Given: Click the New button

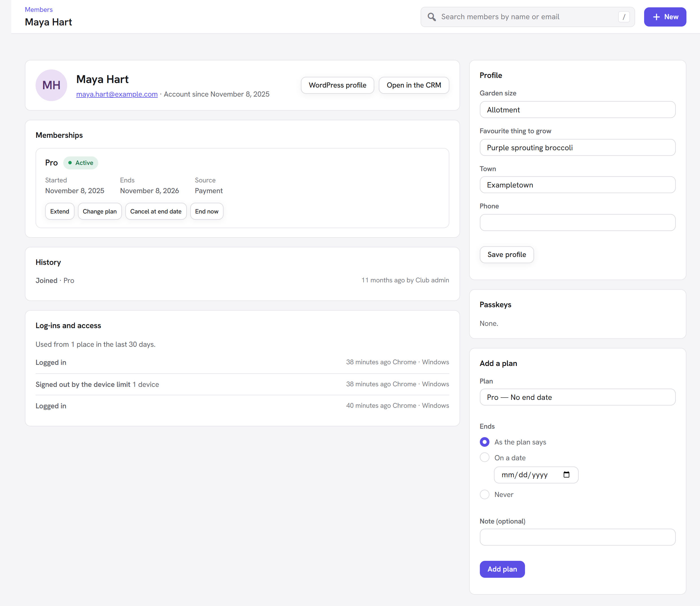Looking at the screenshot, I should [x=665, y=17].
